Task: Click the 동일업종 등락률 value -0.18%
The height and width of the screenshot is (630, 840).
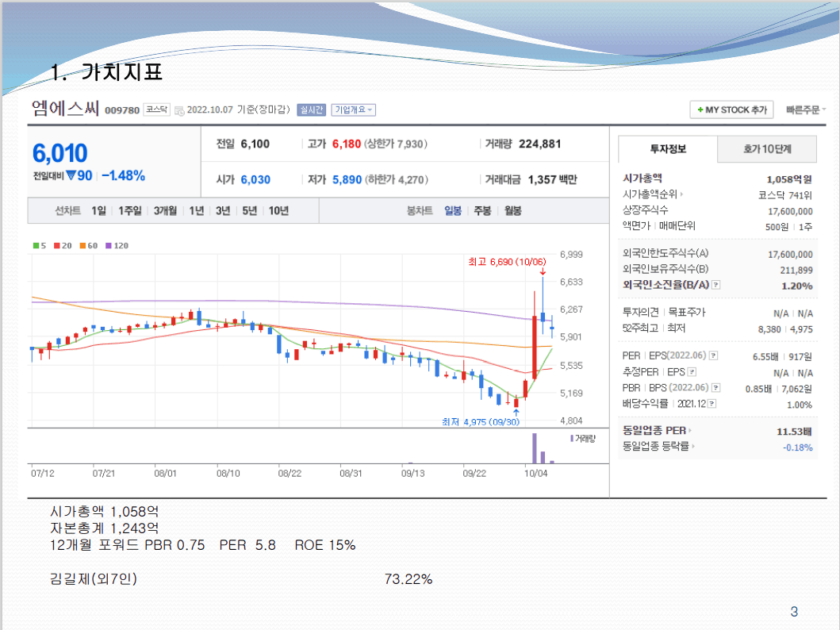Action: (x=798, y=448)
